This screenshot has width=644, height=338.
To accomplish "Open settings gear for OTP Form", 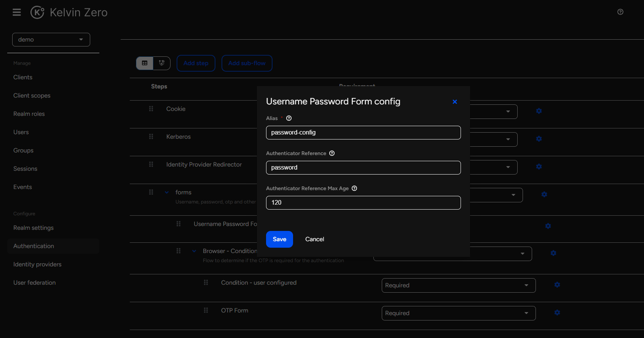I will [x=557, y=312].
